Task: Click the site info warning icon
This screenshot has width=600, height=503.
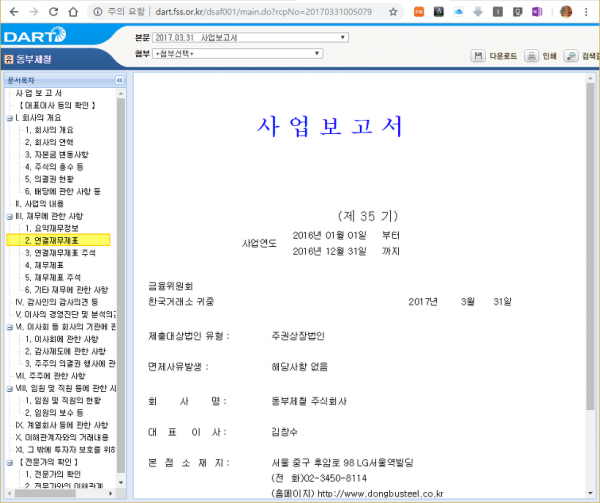Action: point(98,12)
